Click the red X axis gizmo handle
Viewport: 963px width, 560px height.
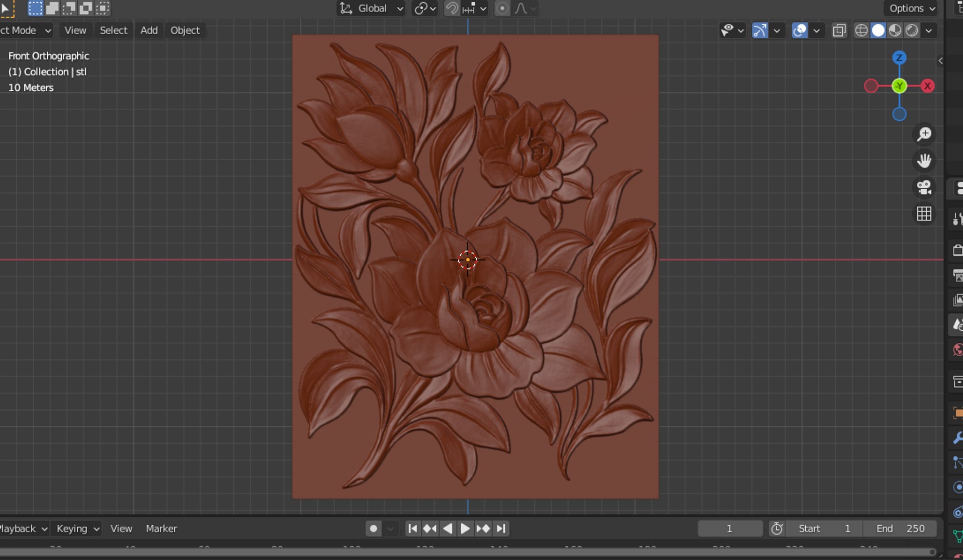[927, 86]
